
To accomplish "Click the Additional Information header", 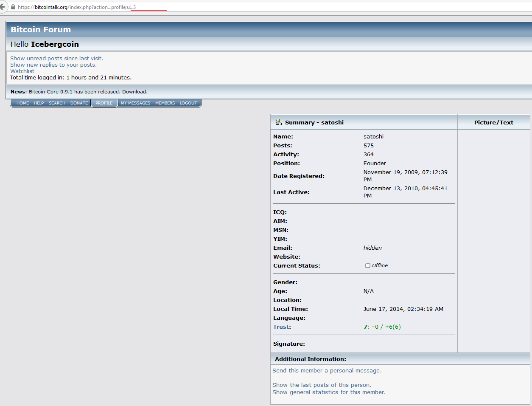I will click(x=311, y=359).
